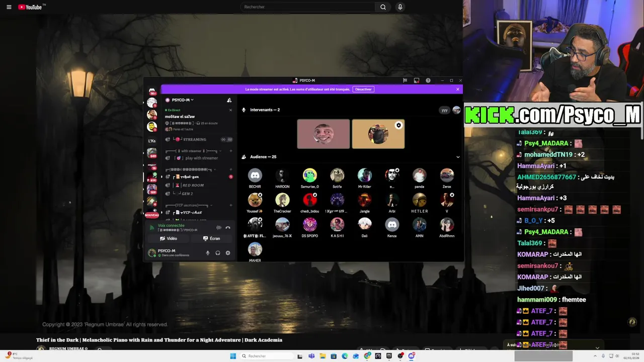Viewport: 644px width, 362px height.
Task: Open MAHER audience member avatar
Action: coord(255,249)
